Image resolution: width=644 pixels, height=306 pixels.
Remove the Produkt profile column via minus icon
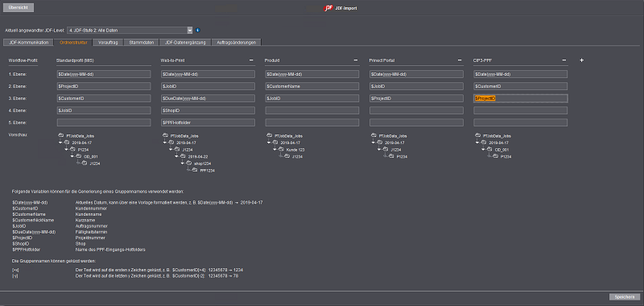[x=355, y=60]
